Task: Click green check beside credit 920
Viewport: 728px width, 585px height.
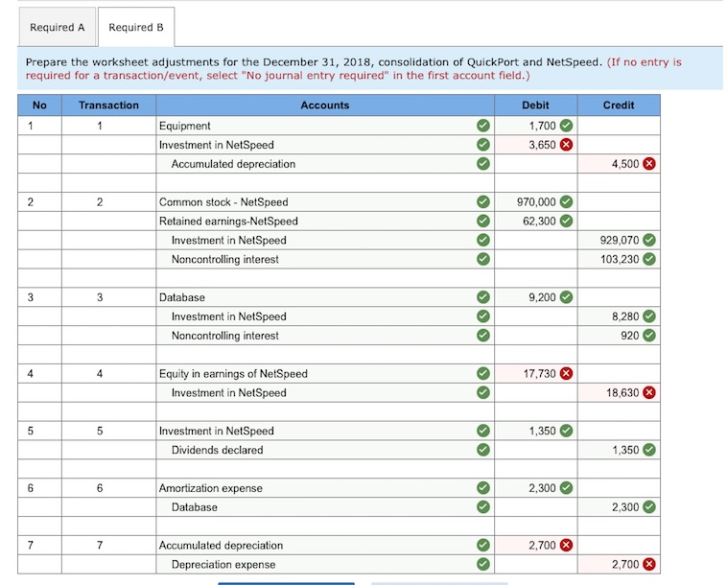Action: click(649, 336)
